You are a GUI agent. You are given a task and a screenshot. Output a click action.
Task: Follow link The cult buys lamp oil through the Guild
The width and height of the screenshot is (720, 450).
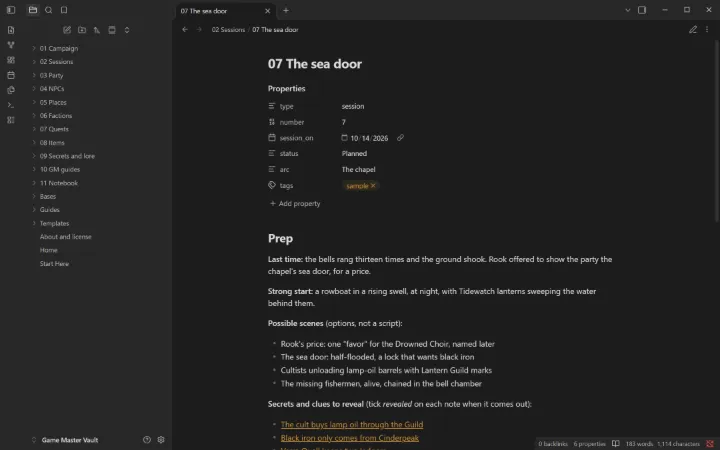(x=352, y=425)
